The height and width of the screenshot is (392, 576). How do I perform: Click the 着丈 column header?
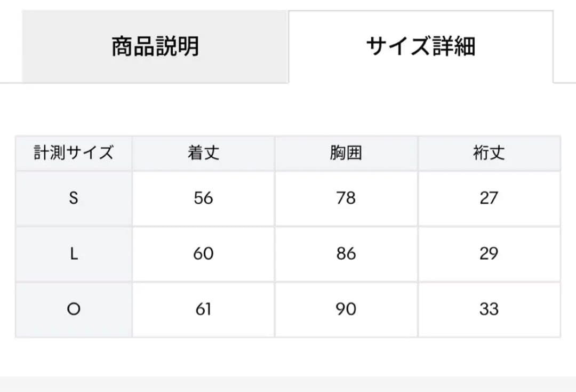203,153
